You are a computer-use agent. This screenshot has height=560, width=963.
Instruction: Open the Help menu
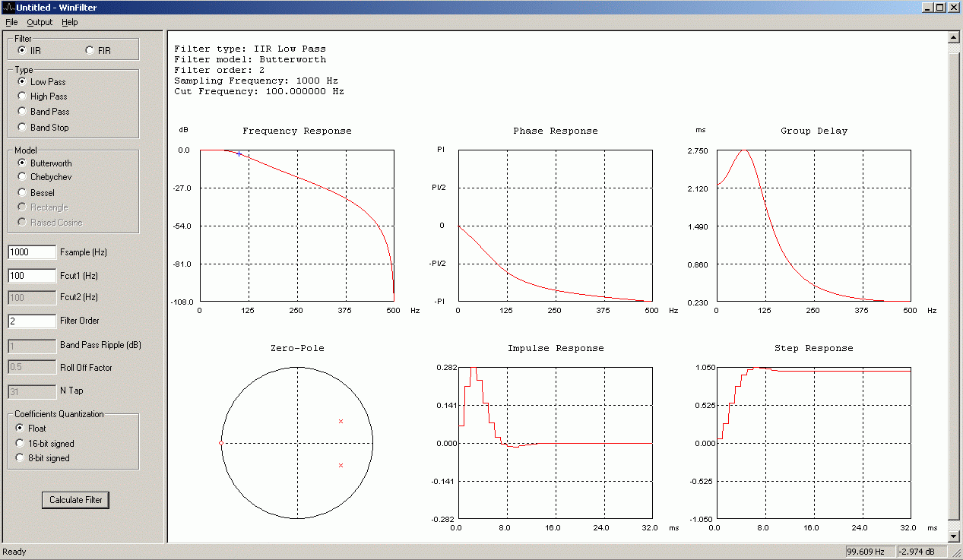click(70, 22)
